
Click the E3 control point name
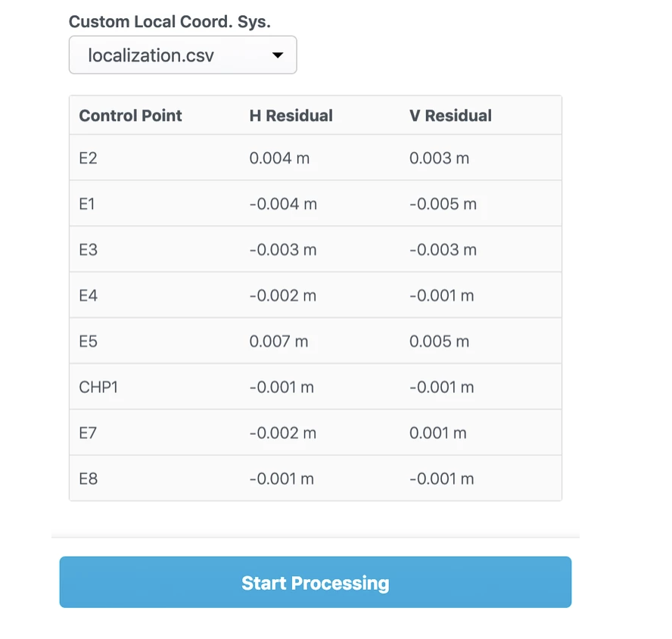89,250
